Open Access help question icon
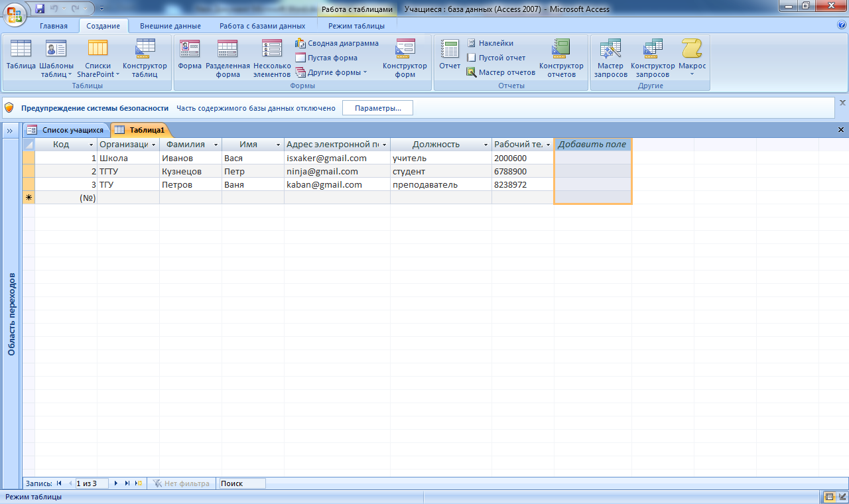 (x=842, y=25)
